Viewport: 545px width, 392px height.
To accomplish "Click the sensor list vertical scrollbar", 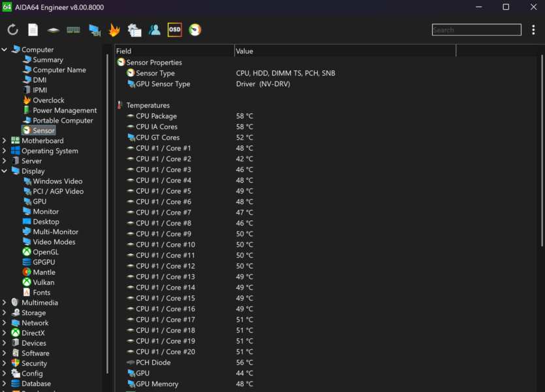I will (542, 151).
